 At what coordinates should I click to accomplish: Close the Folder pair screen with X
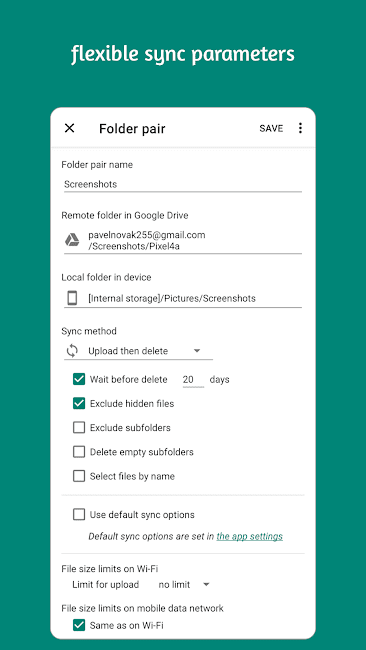click(x=69, y=129)
